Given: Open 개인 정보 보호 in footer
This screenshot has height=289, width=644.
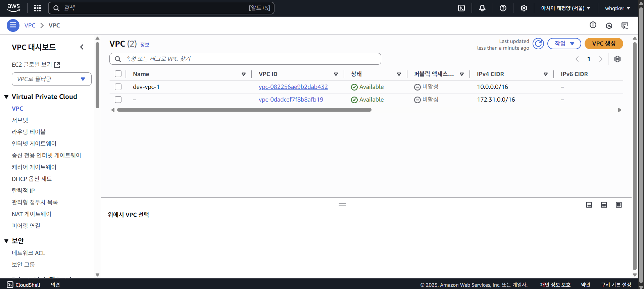Looking at the screenshot, I should tap(555, 285).
